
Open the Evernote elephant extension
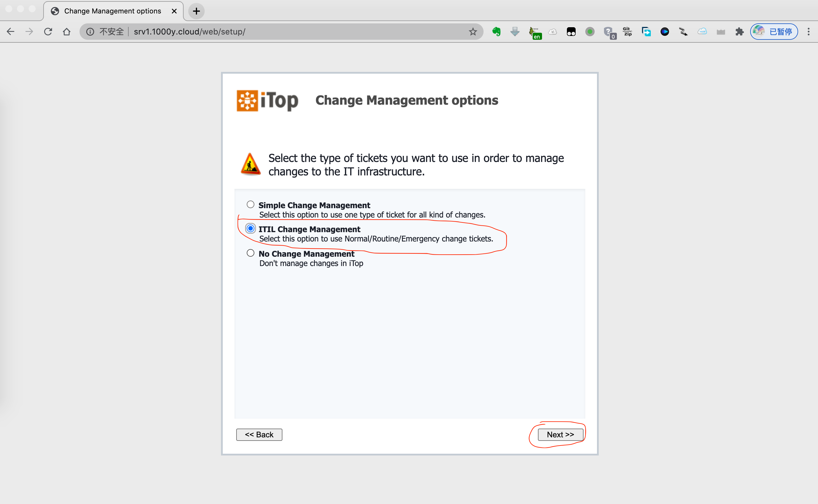coord(496,32)
